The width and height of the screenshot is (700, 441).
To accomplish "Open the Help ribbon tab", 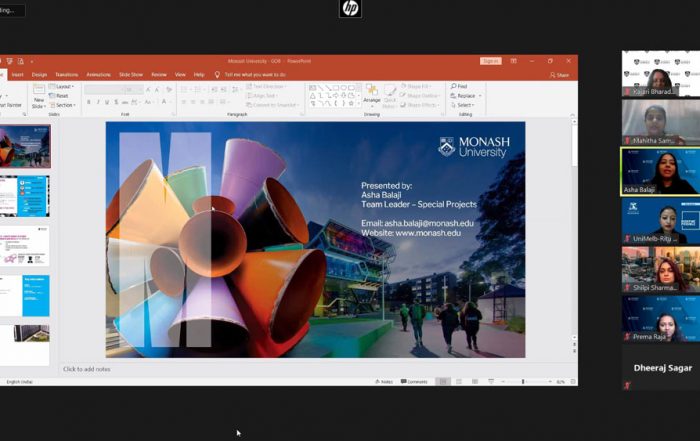I will click(x=199, y=75).
